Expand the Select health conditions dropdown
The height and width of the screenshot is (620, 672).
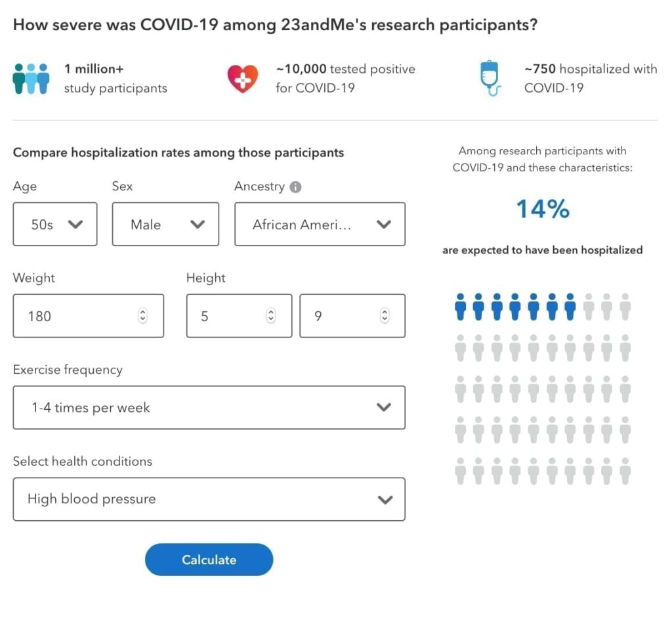tap(209, 499)
